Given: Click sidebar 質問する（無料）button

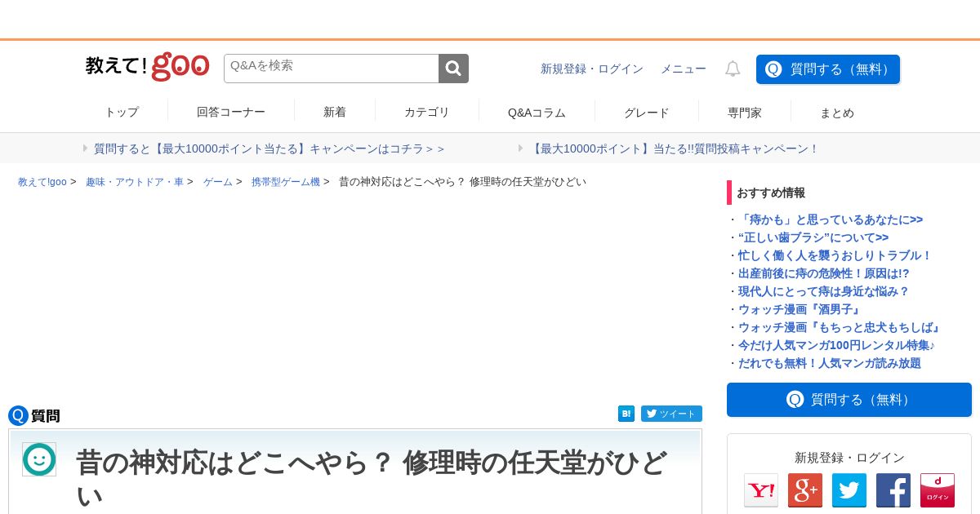Looking at the screenshot, I should [x=849, y=400].
